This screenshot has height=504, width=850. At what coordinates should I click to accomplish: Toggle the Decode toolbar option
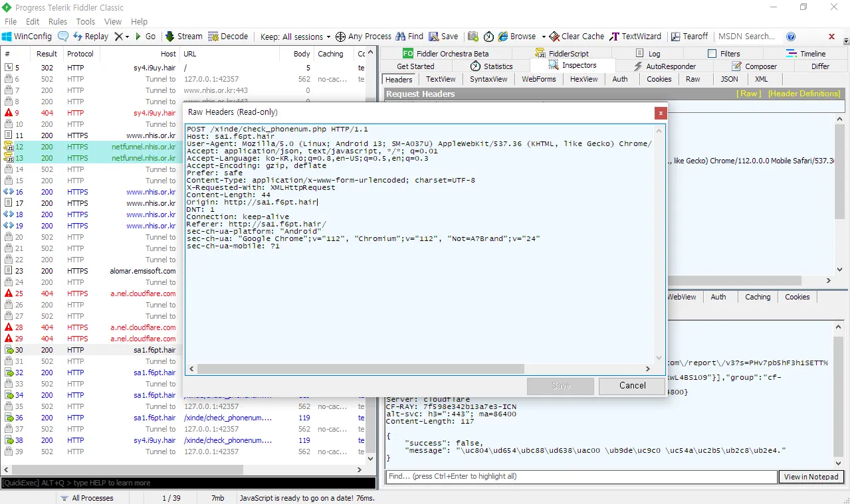point(228,37)
